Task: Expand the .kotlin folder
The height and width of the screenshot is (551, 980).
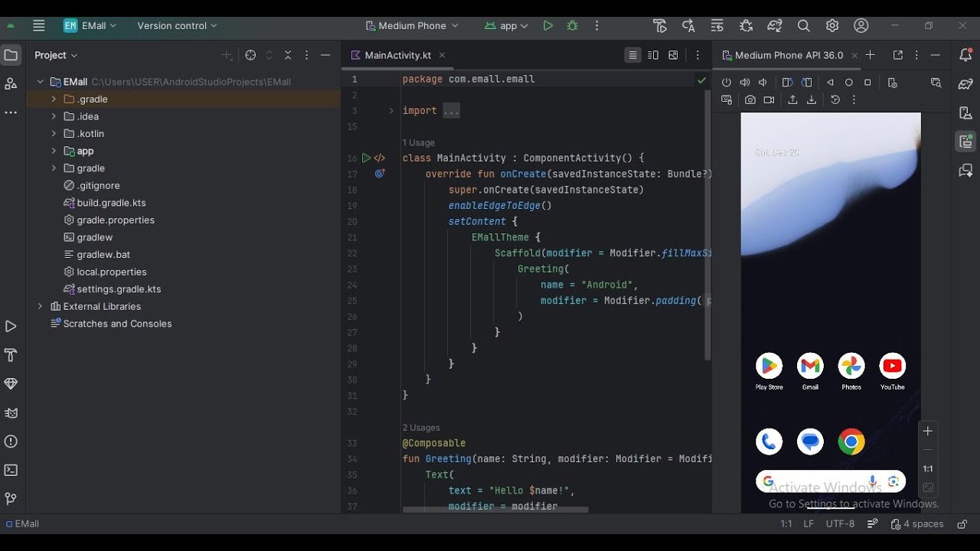Action: (54, 133)
